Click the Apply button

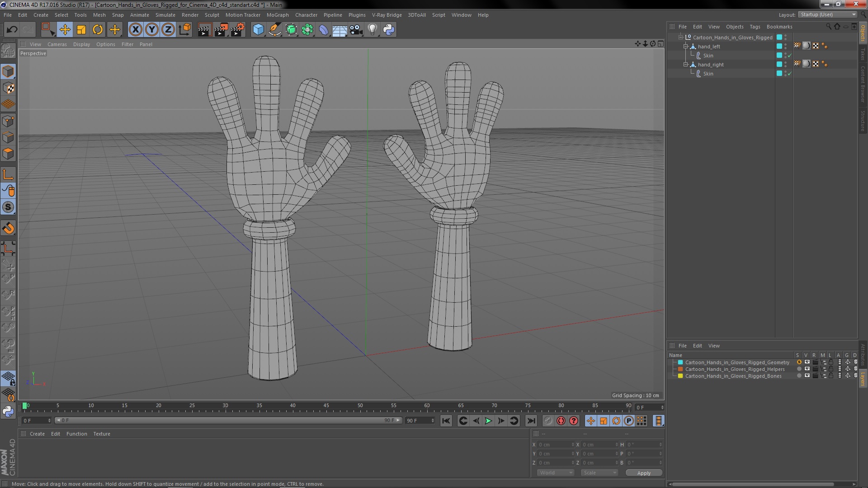644,473
